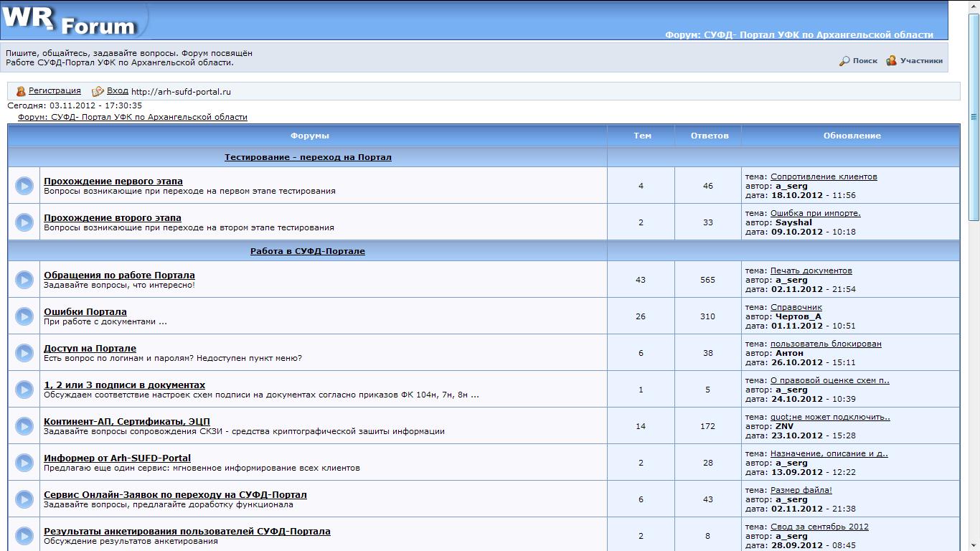Open latest topic О правовой оценке схем п..
Viewport: 980px width, 551px height.
click(x=829, y=380)
